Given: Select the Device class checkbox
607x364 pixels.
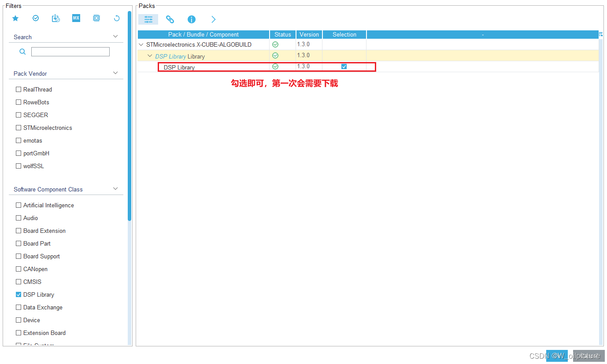Looking at the screenshot, I should point(19,320).
